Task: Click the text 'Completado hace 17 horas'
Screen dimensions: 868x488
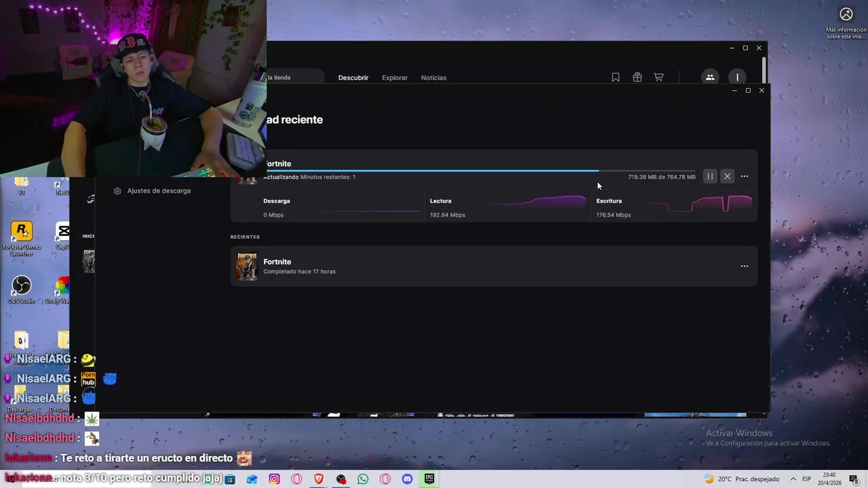Action: (x=299, y=272)
